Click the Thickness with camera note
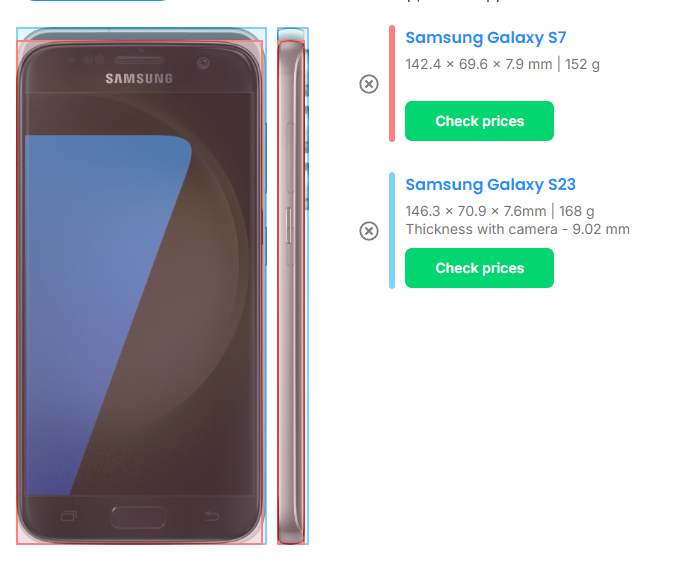The width and height of the screenshot is (676, 566). click(517, 229)
